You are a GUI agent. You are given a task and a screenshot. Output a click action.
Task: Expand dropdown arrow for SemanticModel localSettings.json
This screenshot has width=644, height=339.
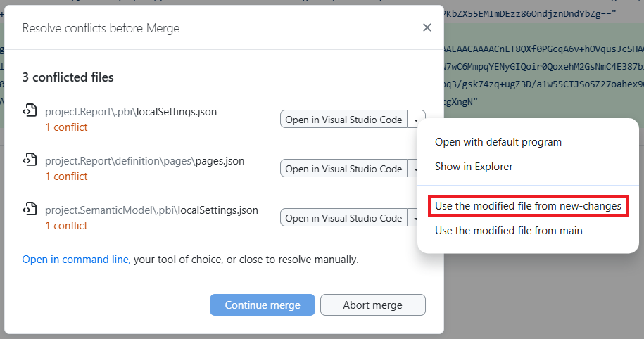(417, 218)
